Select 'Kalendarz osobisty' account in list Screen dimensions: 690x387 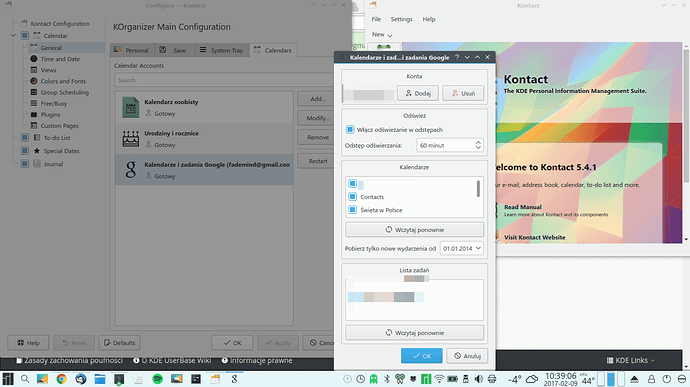tap(204, 107)
